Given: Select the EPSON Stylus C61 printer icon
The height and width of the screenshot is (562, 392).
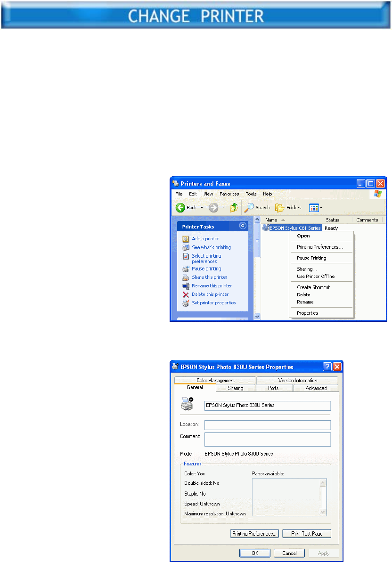Looking at the screenshot, I should (x=266, y=228).
